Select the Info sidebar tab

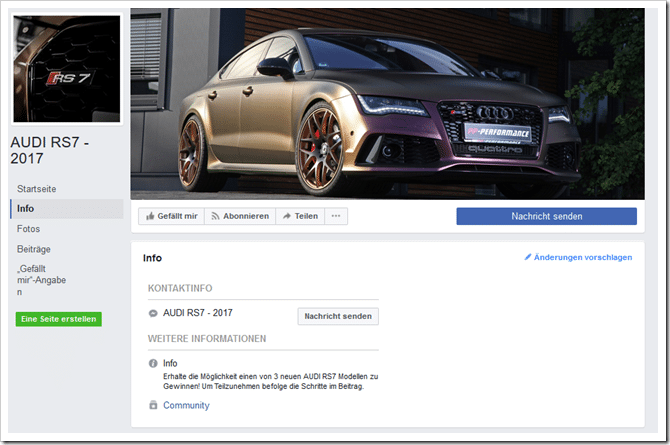coord(67,209)
